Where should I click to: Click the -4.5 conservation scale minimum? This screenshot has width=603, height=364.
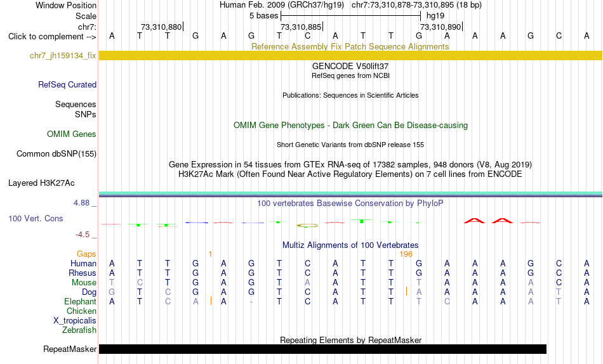coord(83,235)
